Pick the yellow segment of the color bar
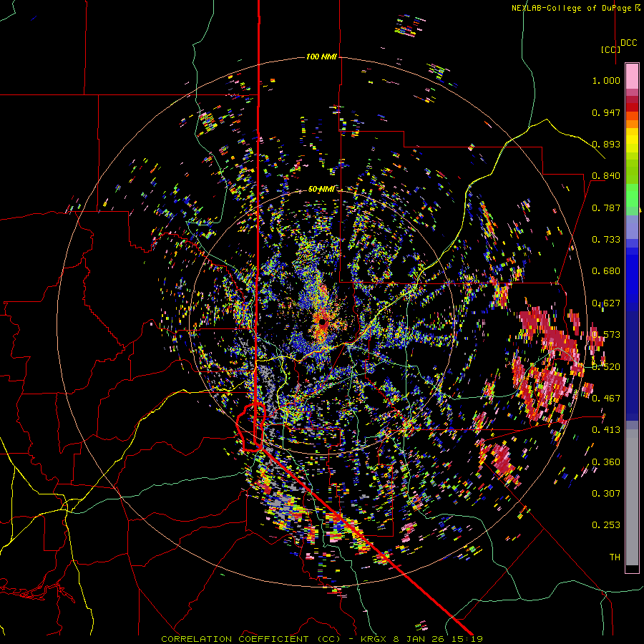The image size is (644, 644). tap(632, 140)
